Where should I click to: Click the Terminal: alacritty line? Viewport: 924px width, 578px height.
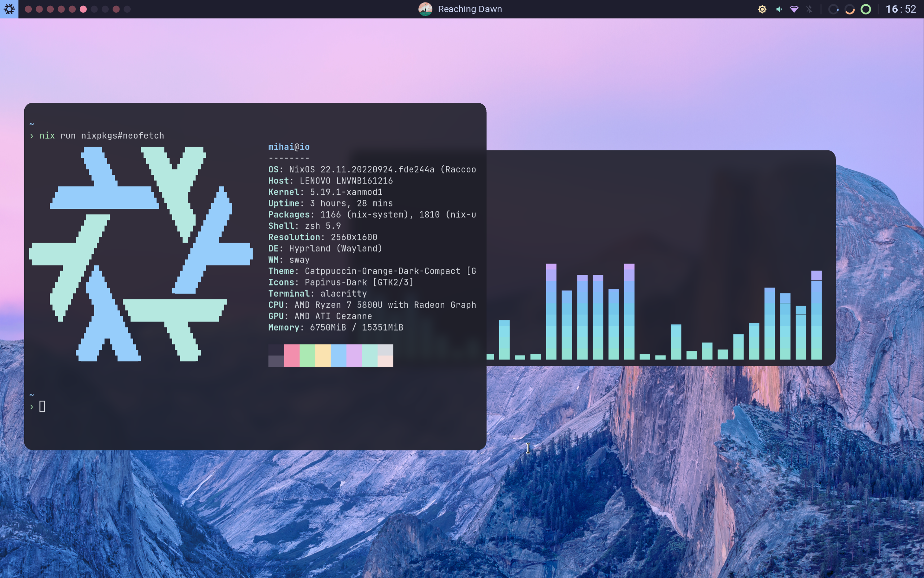point(318,293)
